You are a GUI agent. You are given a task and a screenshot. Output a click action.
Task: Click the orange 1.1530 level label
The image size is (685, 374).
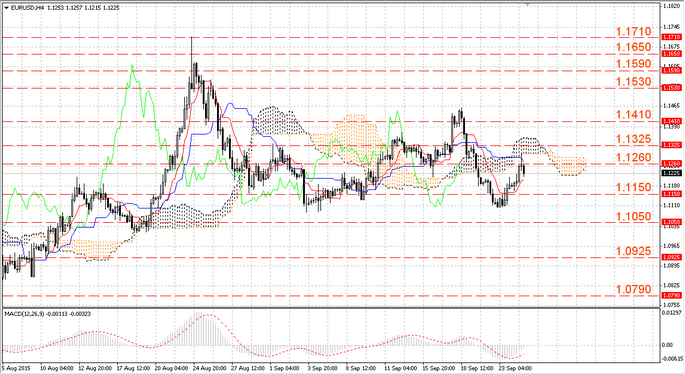(633, 82)
